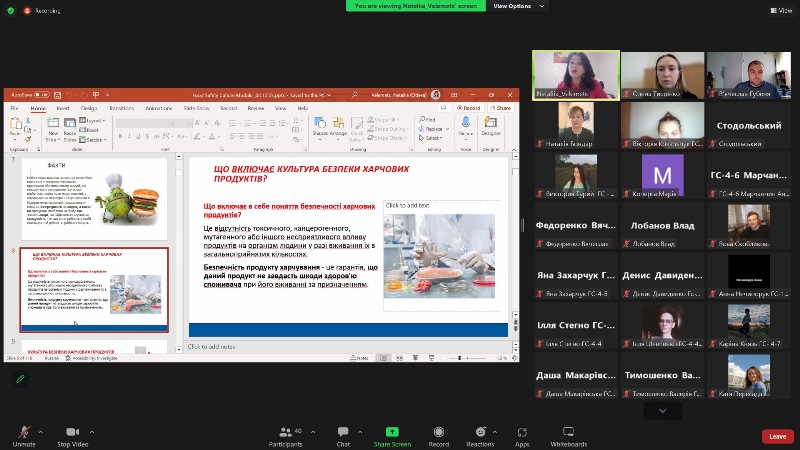Click the green Share Screen icon

tap(391, 433)
